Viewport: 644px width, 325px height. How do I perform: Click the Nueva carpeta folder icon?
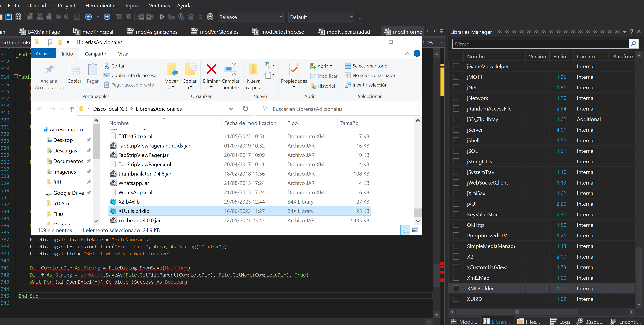(x=253, y=69)
